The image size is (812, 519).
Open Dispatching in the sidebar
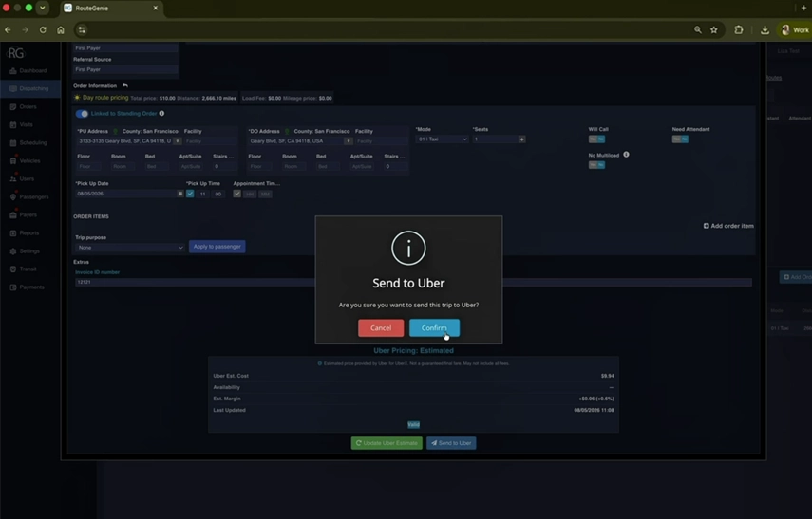(29, 88)
